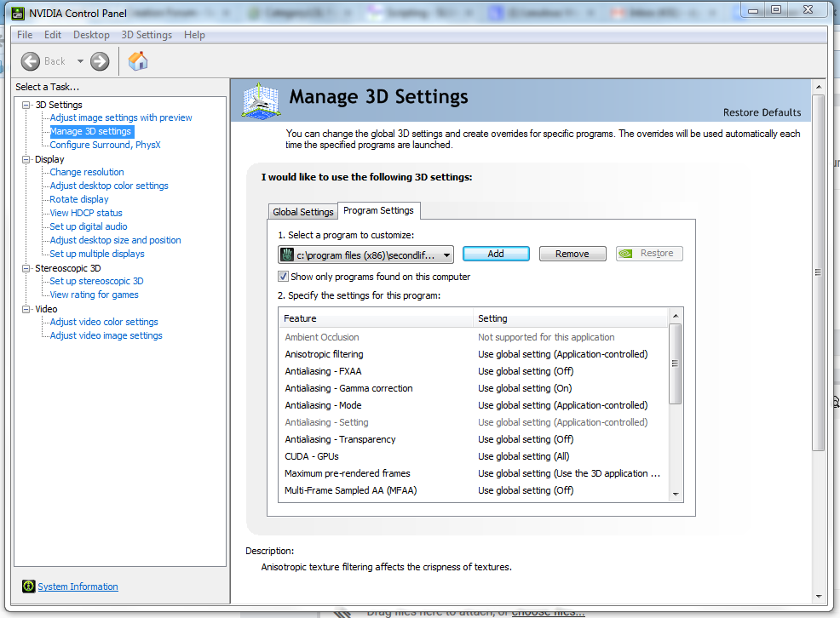Click the Setting column header

[571, 318]
